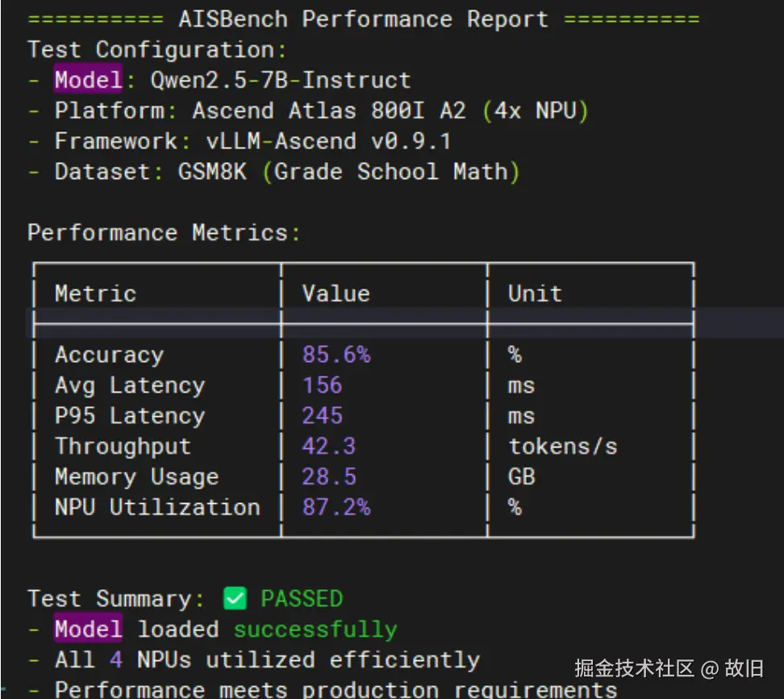Click the green word successfully
This screenshot has height=699, width=784.
pyautogui.click(x=315, y=630)
